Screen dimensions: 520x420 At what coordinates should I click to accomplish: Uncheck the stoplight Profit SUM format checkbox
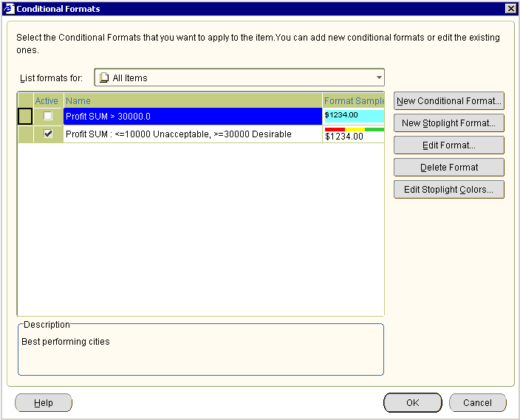48,134
